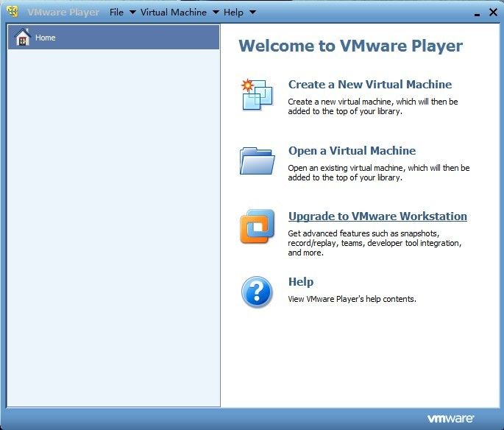The image size is (504, 430).
Task: Click the 'Create a new virtual machine, which' description
Action: click(x=373, y=107)
